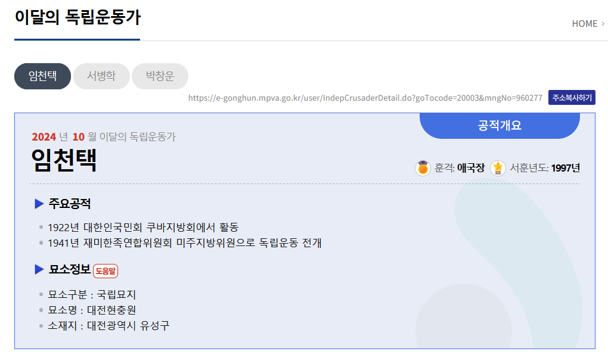Switch to the 임천택 tab
This screenshot has height=364, width=608.
tap(42, 76)
